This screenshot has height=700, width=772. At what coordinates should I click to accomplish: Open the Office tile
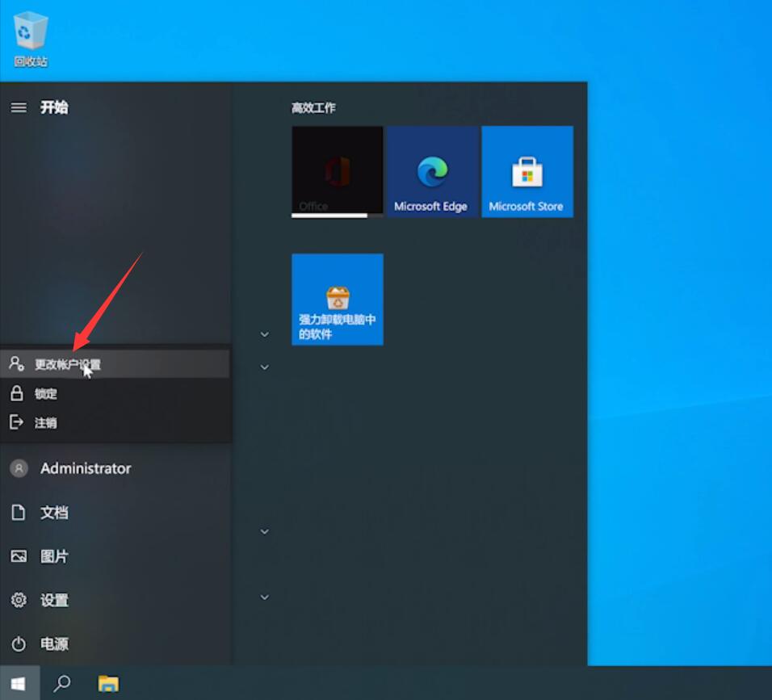pos(338,171)
